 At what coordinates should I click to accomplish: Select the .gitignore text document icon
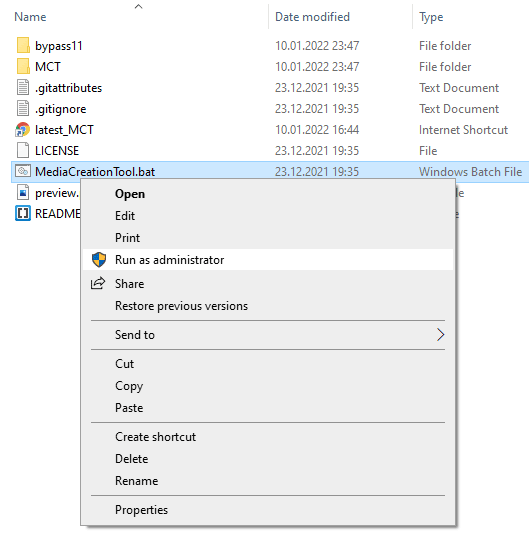[x=23, y=108]
